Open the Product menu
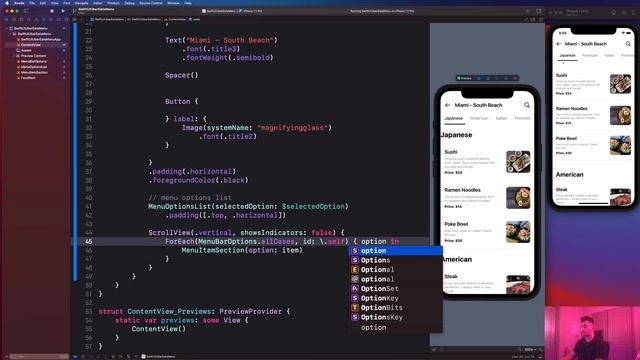The width and height of the screenshot is (640, 360). pyautogui.click(x=113, y=3)
